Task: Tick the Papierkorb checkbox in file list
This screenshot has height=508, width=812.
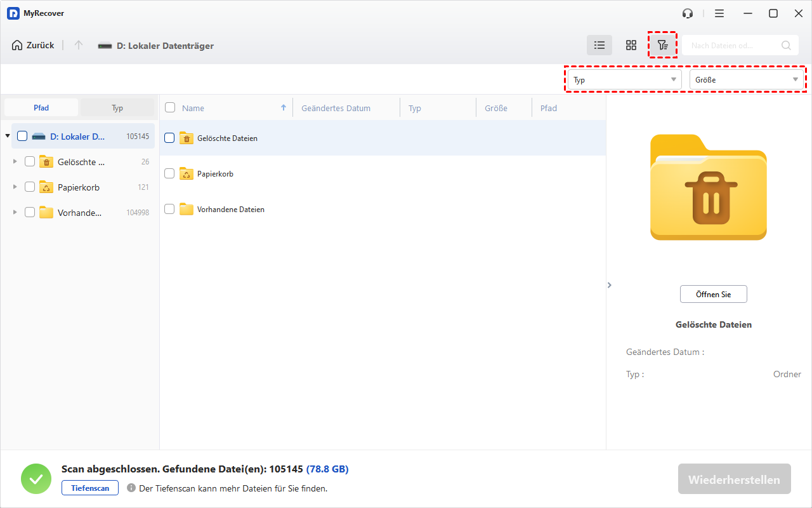Action: click(x=169, y=173)
